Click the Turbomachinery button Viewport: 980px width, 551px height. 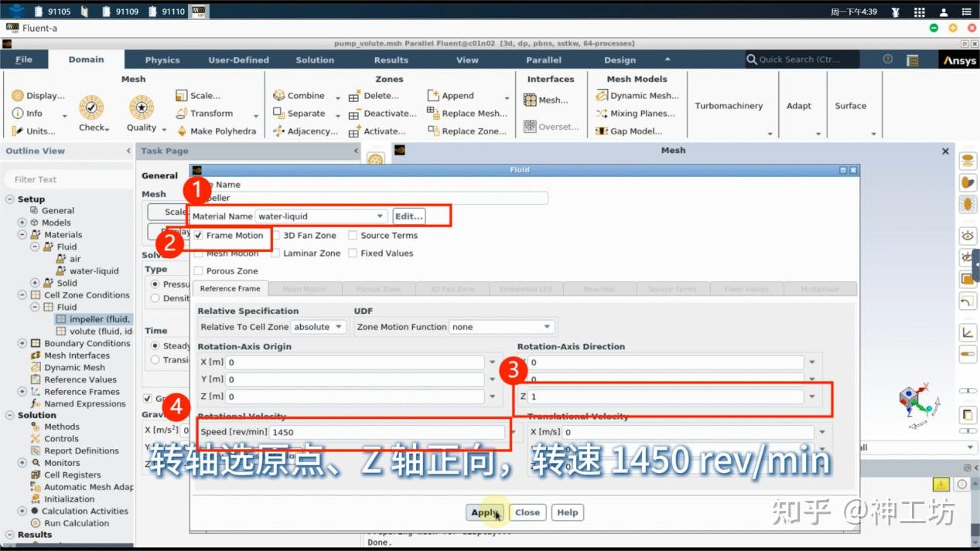tap(729, 106)
